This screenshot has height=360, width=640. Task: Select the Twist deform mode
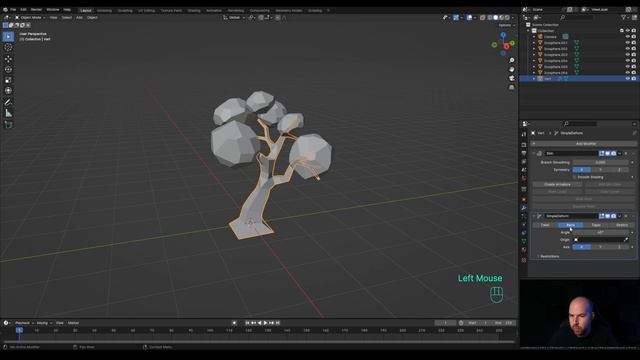(545, 225)
